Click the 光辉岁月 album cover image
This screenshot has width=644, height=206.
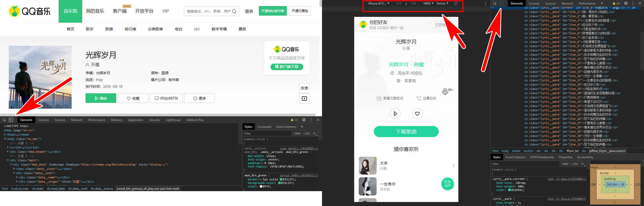tap(40, 77)
